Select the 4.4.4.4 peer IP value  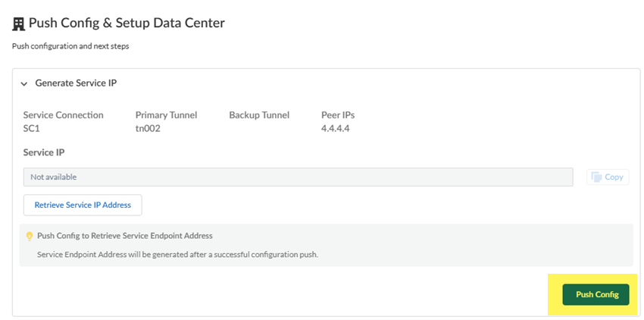click(x=335, y=128)
